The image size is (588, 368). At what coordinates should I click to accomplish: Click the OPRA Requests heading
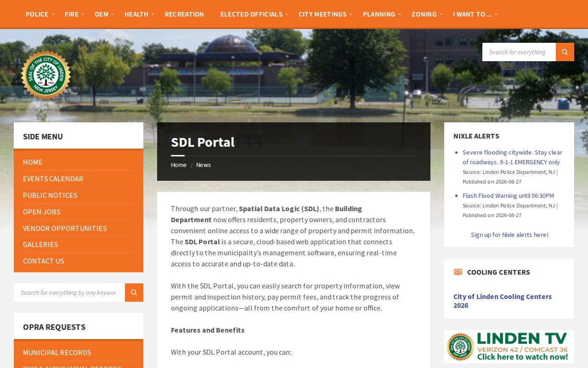coord(54,327)
